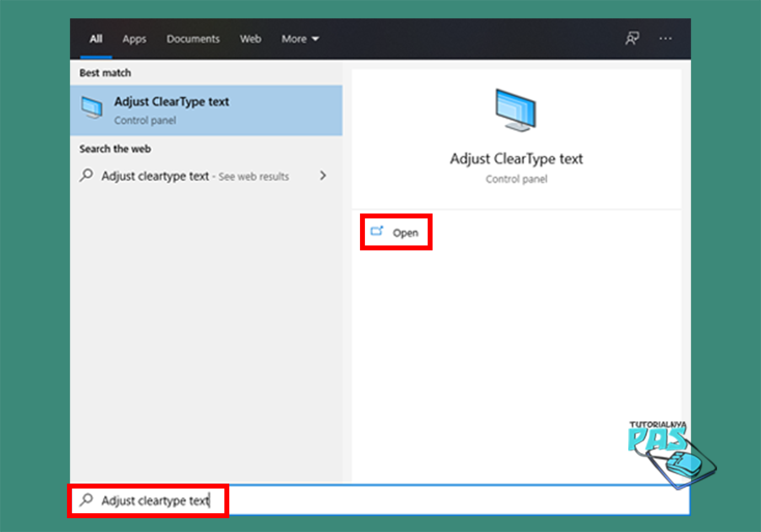Click Adjust cleartype text web suggestion
The height and width of the screenshot is (532, 761).
[155, 176]
